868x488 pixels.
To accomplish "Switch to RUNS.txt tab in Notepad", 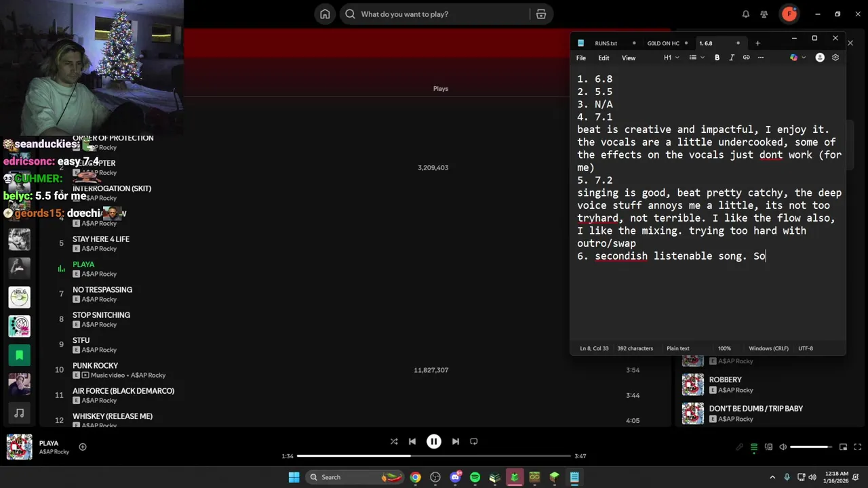I will click(606, 43).
